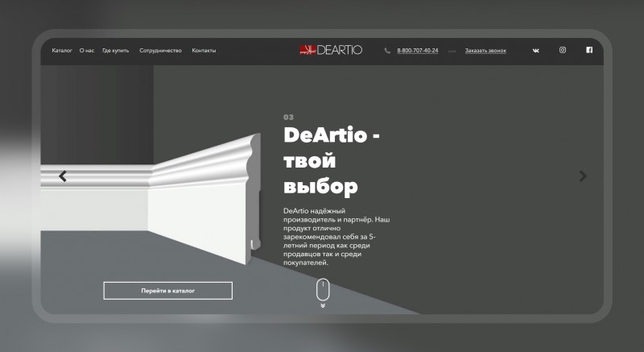Click the Перейти в каталог button

168,291
